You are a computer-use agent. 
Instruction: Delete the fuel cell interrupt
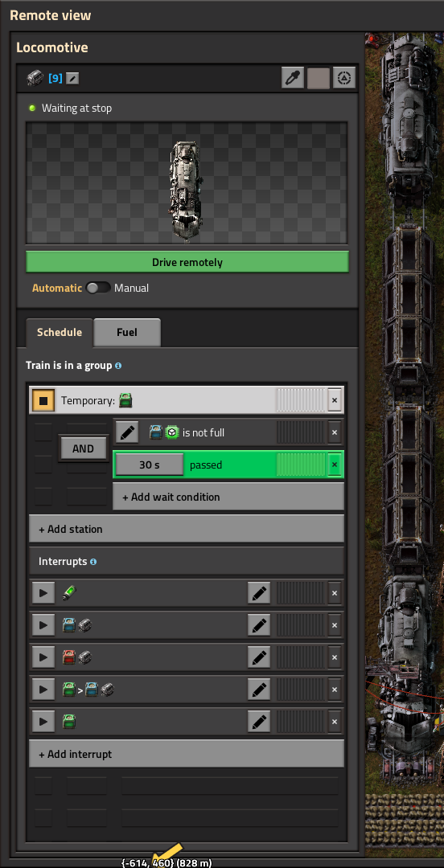point(335,593)
